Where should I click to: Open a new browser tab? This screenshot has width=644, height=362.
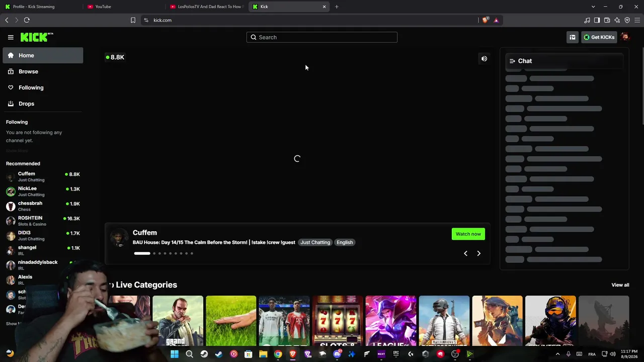(337, 7)
